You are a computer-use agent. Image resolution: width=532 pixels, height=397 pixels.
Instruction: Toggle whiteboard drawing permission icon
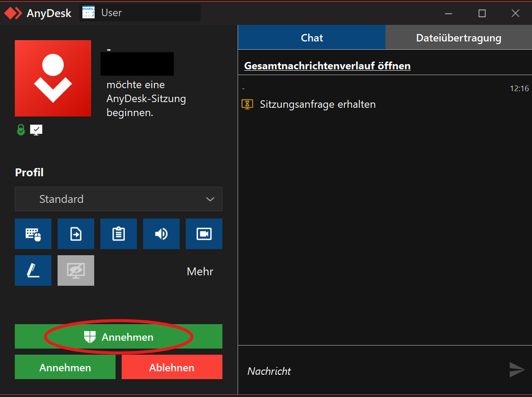33,270
